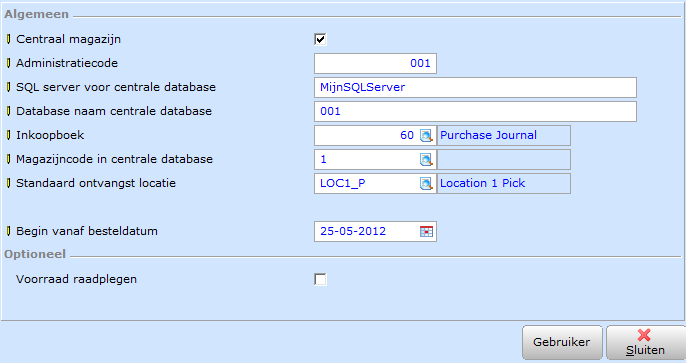Viewport: 686px width, 363px height.
Task: Click the red X Sluiten icon
Action: click(x=644, y=335)
